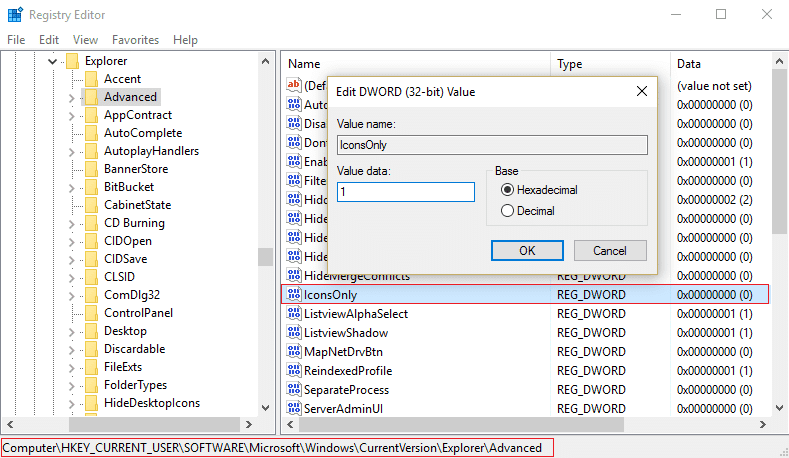Image resolution: width=789 pixels, height=458 pixels.
Task: Click the ServerAdminUI value icon
Action: 294,409
